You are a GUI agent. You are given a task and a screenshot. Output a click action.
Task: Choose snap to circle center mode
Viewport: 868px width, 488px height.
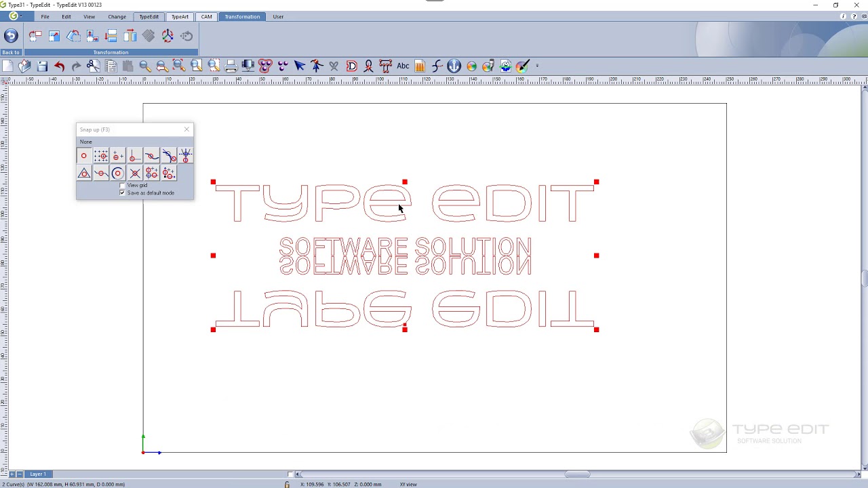click(117, 174)
